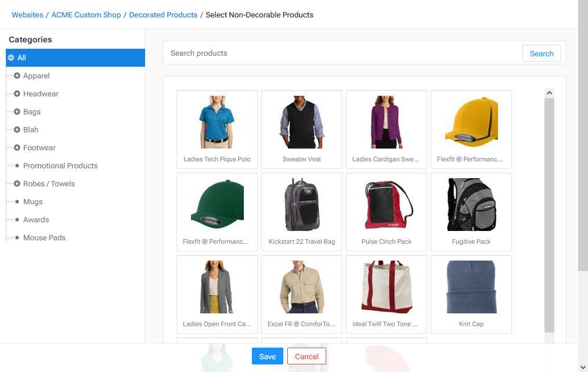Focus the Search products field
The height and width of the screenshot is (372, 588).
tap(342, 53)
